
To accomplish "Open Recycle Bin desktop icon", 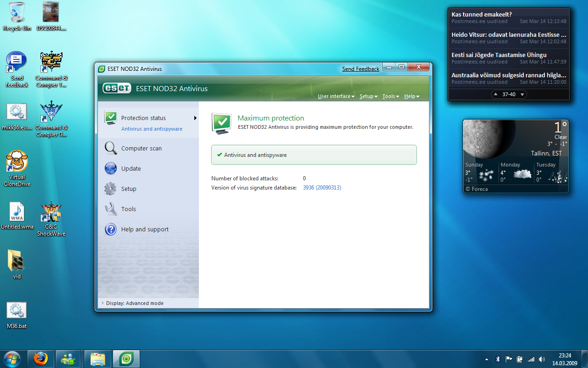I will [x=17, y=17].
